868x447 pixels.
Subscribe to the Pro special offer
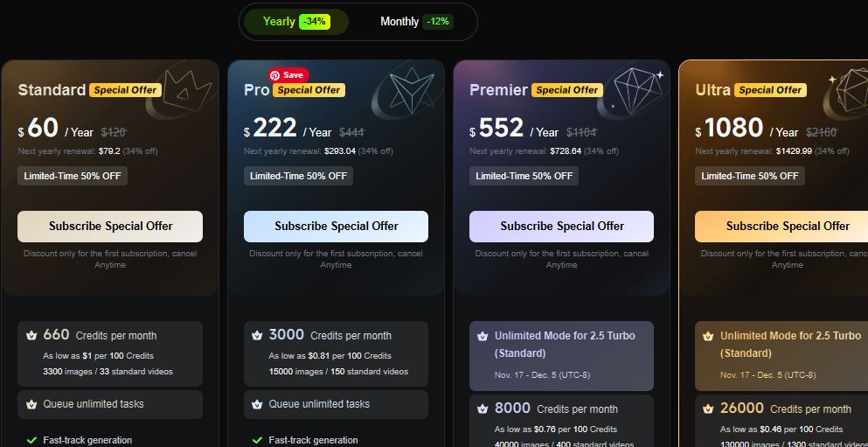point(336,227)
